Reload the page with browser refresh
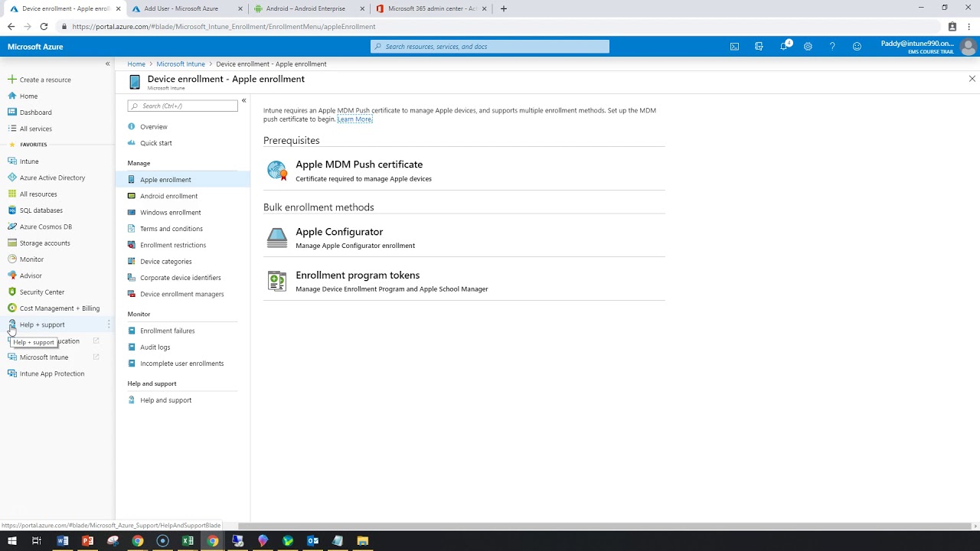Screen dimensions: 980x551 pos(44,26)
